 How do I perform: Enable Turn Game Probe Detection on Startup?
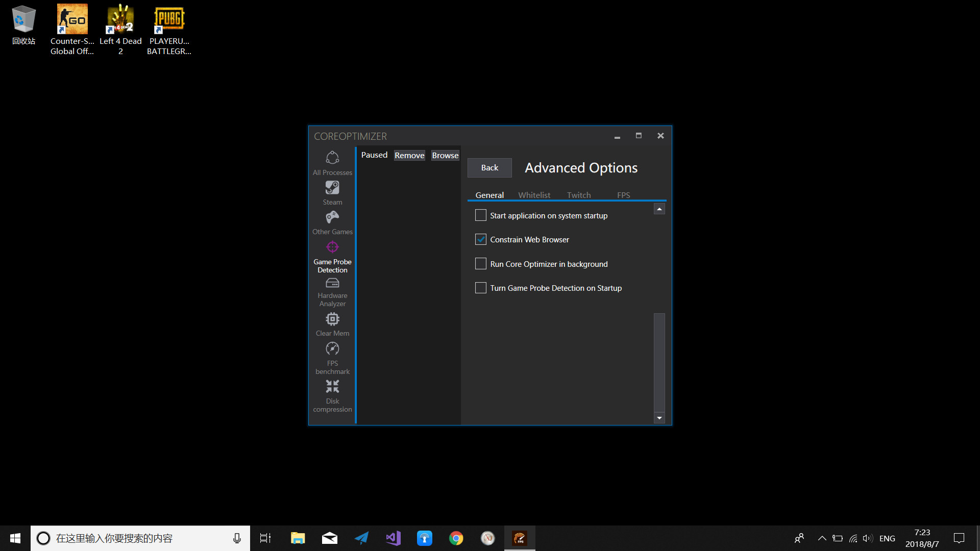tap(481, 287)
